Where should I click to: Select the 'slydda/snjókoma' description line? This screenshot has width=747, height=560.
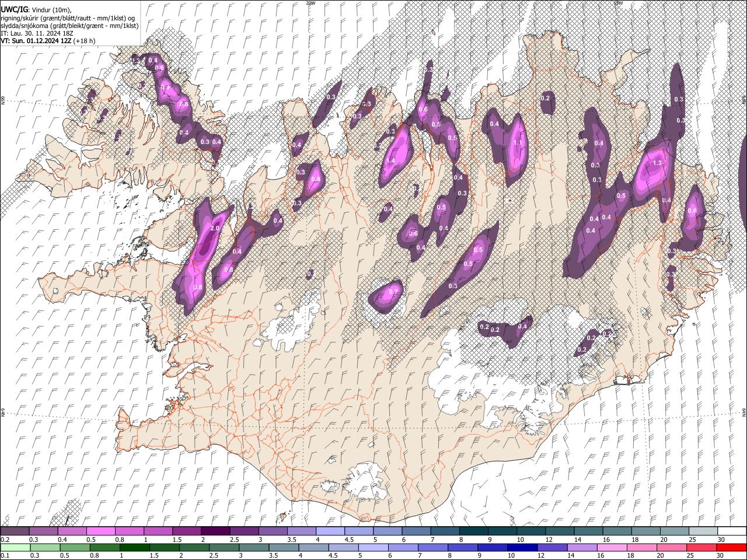(x=69, y=26)
